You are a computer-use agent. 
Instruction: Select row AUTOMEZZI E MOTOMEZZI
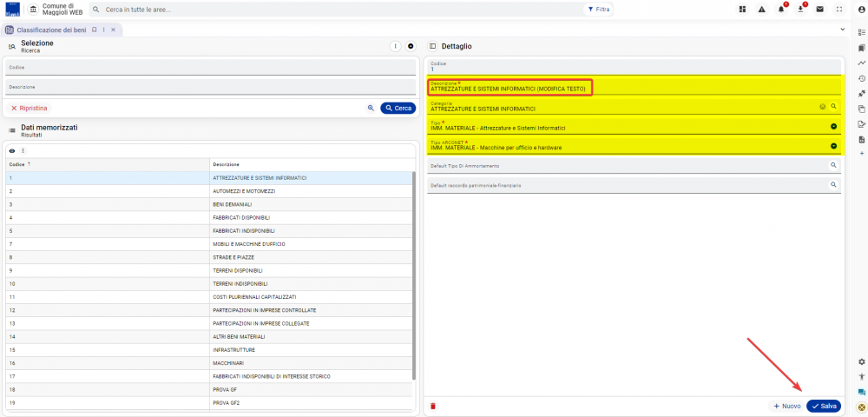[x=209, y=191]
